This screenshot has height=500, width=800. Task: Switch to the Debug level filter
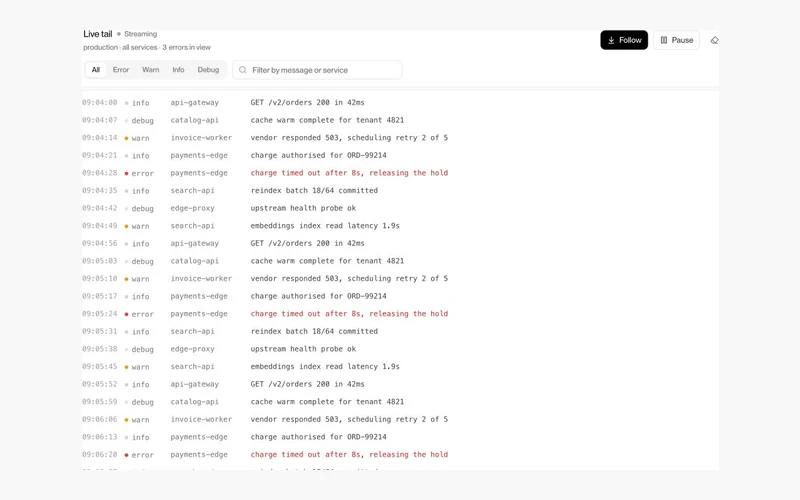click(208, 70)
